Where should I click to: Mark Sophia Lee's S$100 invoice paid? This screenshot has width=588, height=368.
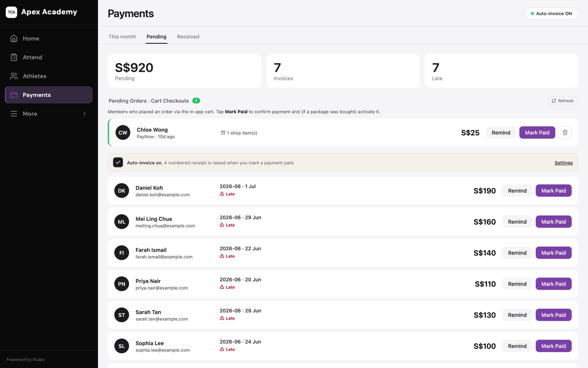(x=553, y=346)
